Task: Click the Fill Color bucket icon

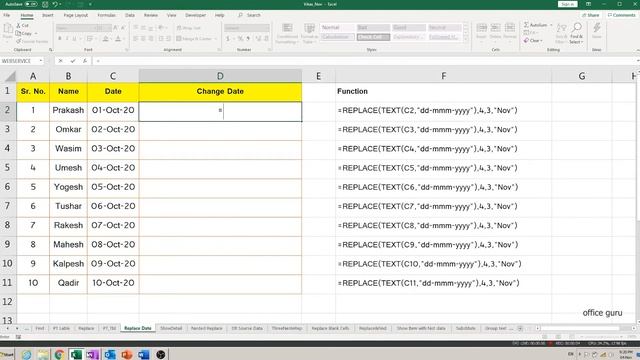Action: 105,39
